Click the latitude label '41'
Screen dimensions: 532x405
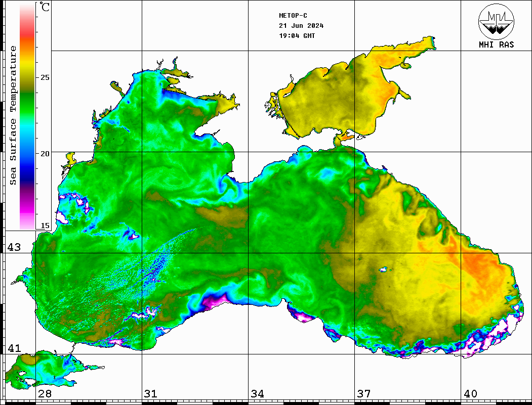click(x=14, y=348)
